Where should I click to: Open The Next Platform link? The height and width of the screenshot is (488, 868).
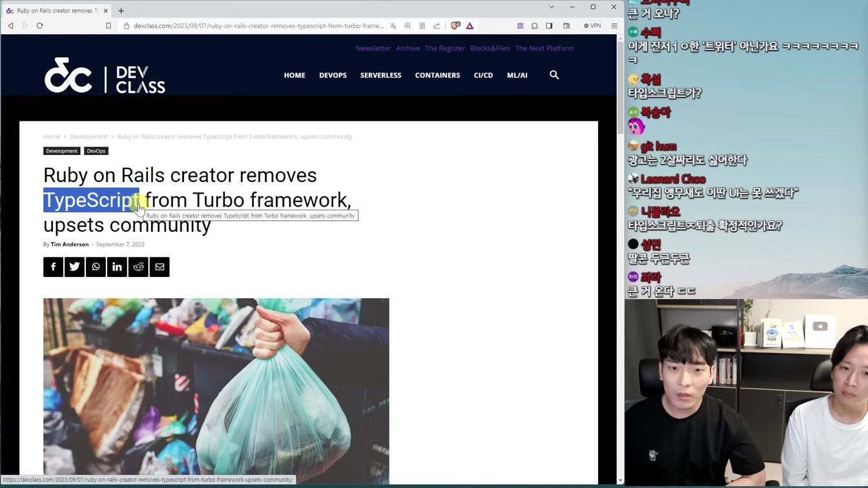544,48
